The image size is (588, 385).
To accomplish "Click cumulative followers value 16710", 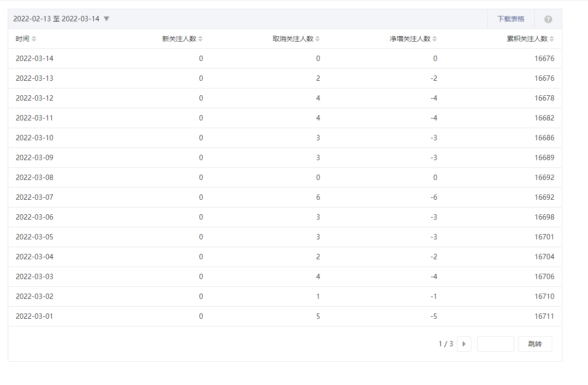I will pos(544,296).
